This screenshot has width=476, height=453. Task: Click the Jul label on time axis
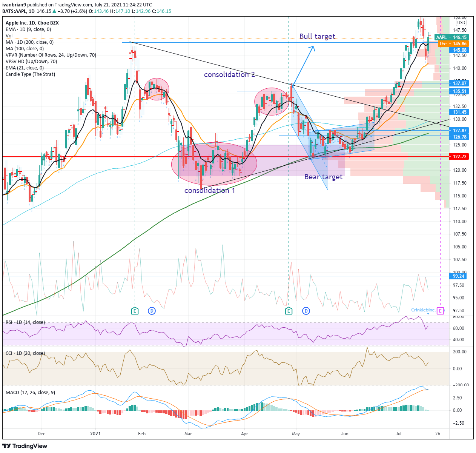[399, 434]
